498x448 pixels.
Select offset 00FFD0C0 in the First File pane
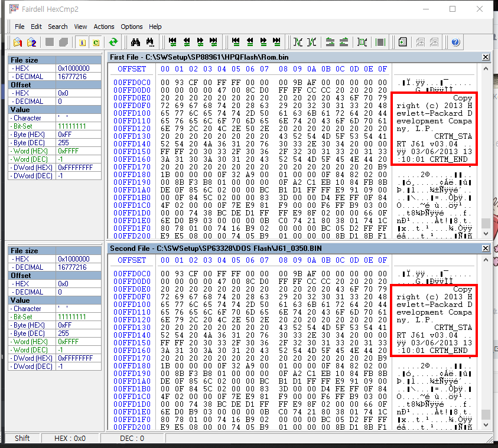click(132, 83)
